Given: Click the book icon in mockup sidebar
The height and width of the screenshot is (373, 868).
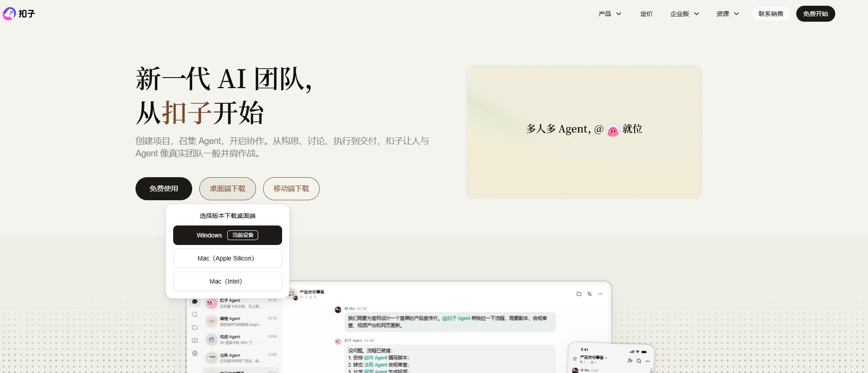Looking at the screenshot, I should click(195, 340).
